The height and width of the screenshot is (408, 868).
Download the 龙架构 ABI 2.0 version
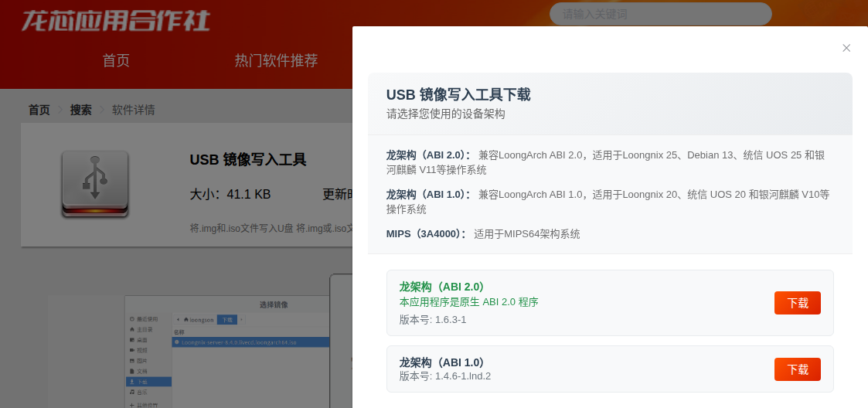point(797,303)
